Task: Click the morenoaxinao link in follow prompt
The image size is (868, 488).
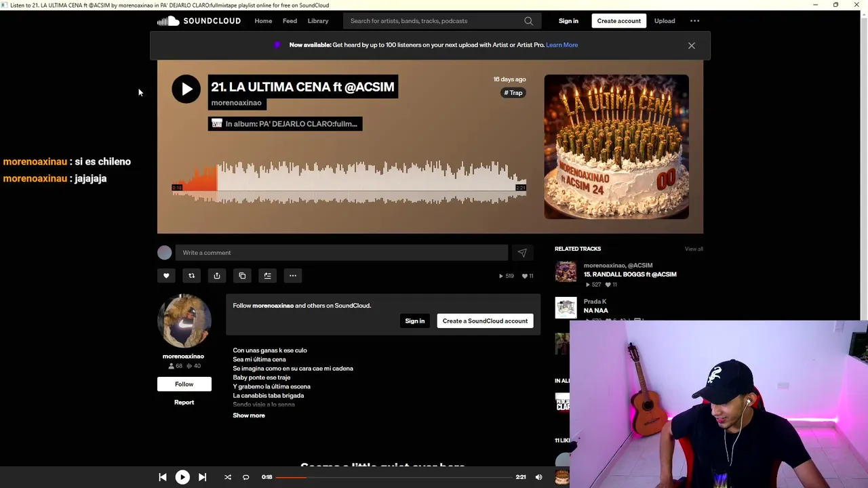Action: (x=273, y=306)
